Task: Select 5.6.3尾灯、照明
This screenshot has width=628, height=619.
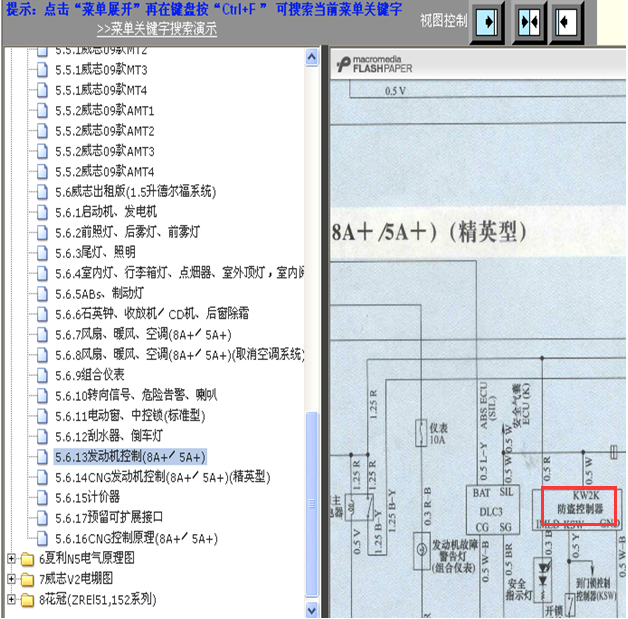Action: [x=95, y=253]
